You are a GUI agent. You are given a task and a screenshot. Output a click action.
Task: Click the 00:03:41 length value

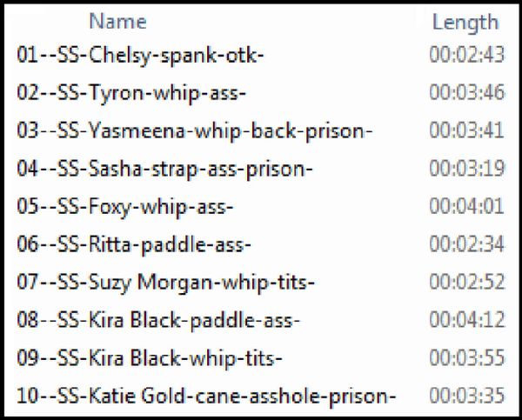click(x=466, y=130)
